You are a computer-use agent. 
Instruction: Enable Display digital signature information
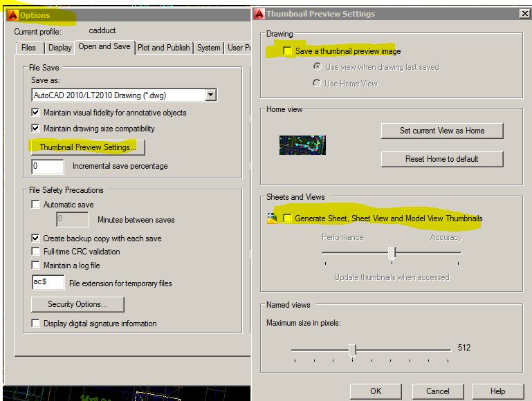click(35, 323)
